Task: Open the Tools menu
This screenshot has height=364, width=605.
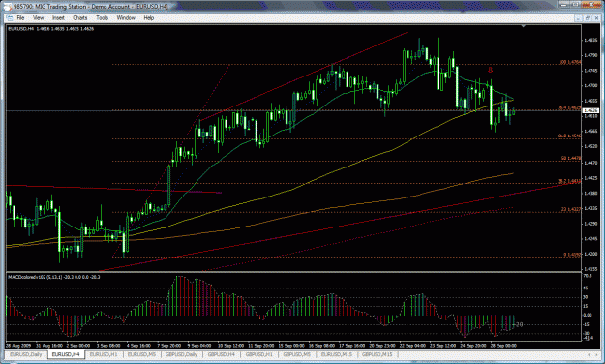Action: click(x=103, y=18)
